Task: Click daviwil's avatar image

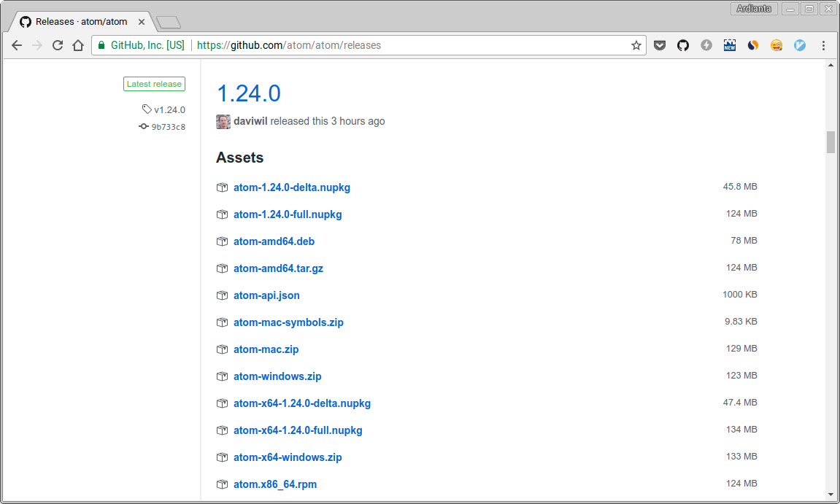Action: pos(223,121)
